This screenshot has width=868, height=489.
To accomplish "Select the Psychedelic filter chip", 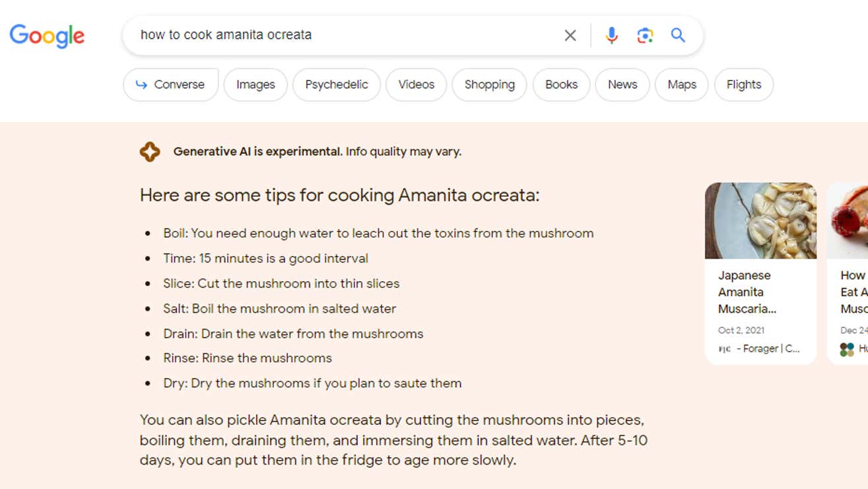I will coord(337,84).
